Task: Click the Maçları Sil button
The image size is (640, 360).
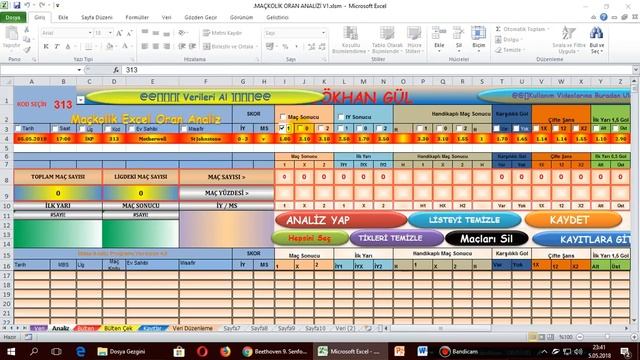Action: click(x=487, y=238)
